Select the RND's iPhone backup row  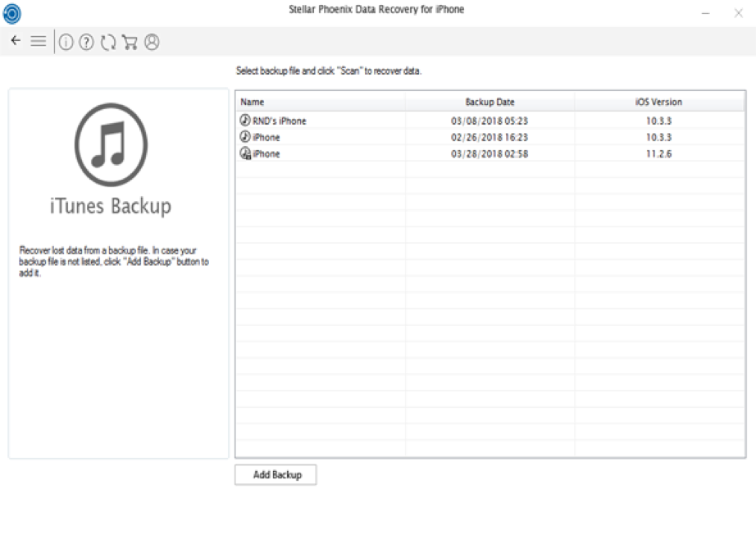coord(490,120)
